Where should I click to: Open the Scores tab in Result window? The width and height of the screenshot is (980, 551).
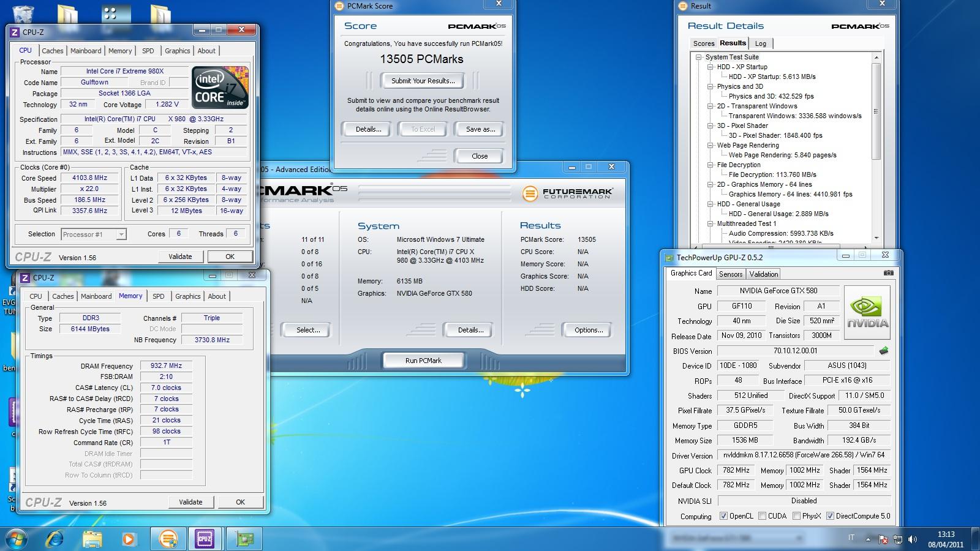coord(704,43)
